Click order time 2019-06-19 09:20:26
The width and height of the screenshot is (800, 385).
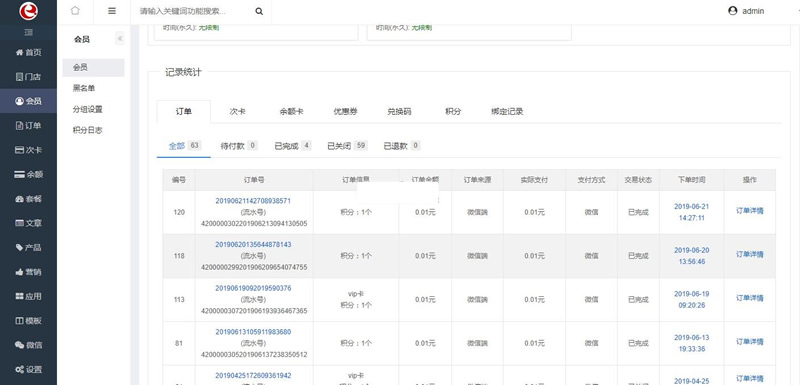[x=691, y=300]
